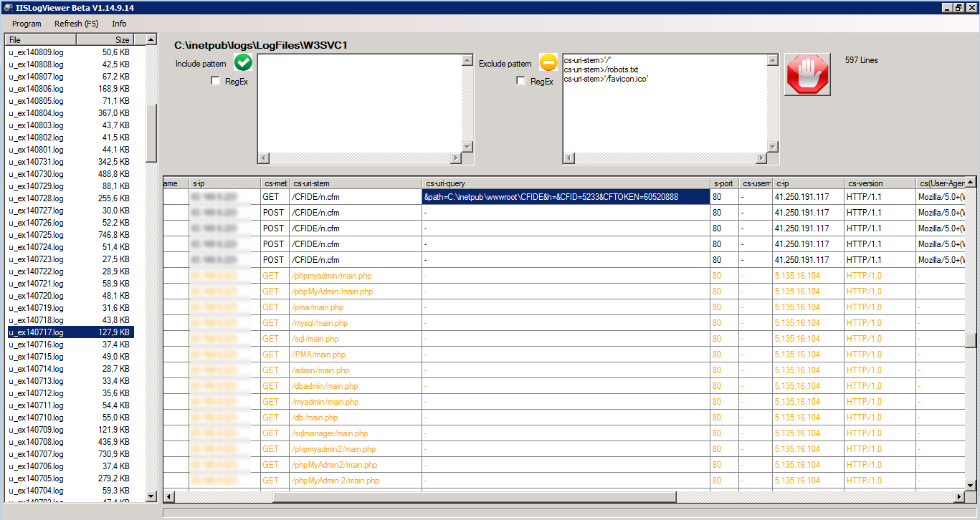
Task: Click the /sql/main.php cell
Action: pyautogui.click(x=356, y=339)
